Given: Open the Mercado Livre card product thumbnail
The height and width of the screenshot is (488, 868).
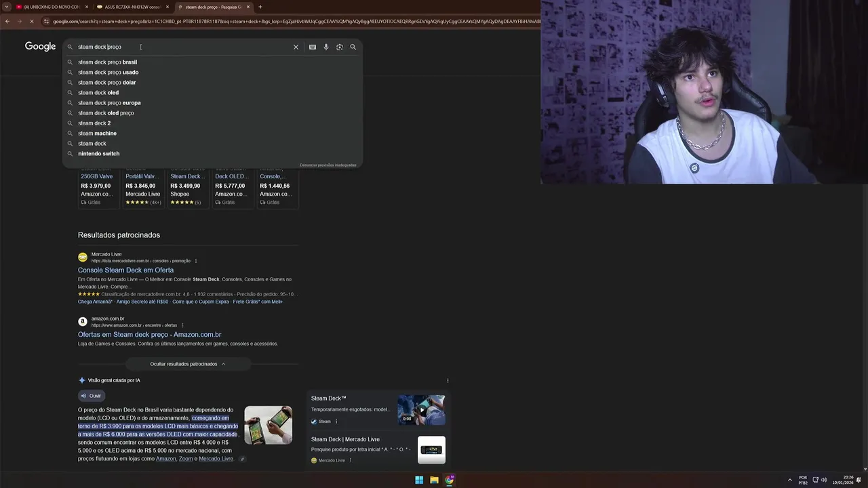Looking at the screenshot, I should click(431, 450).
